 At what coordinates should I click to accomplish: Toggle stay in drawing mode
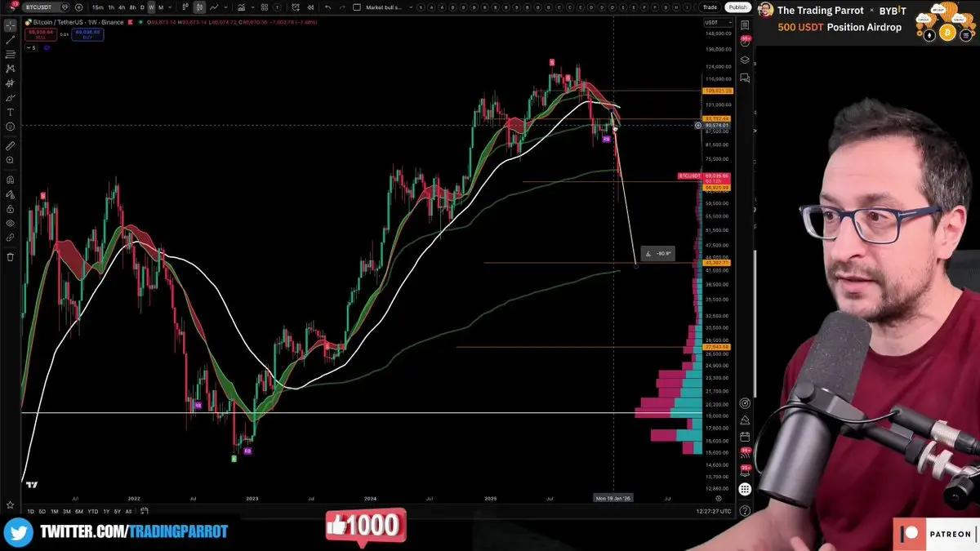(x=11, y=195)
